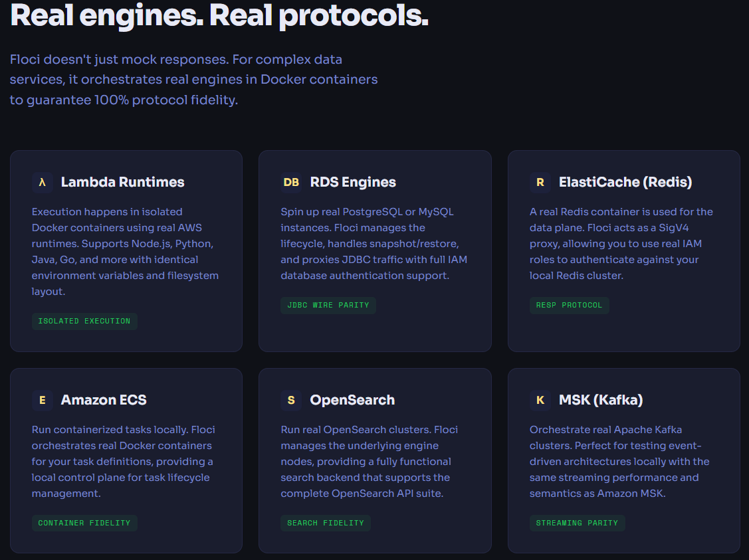Click the ISOLATED EXECUTION badge

coord(84,322)
